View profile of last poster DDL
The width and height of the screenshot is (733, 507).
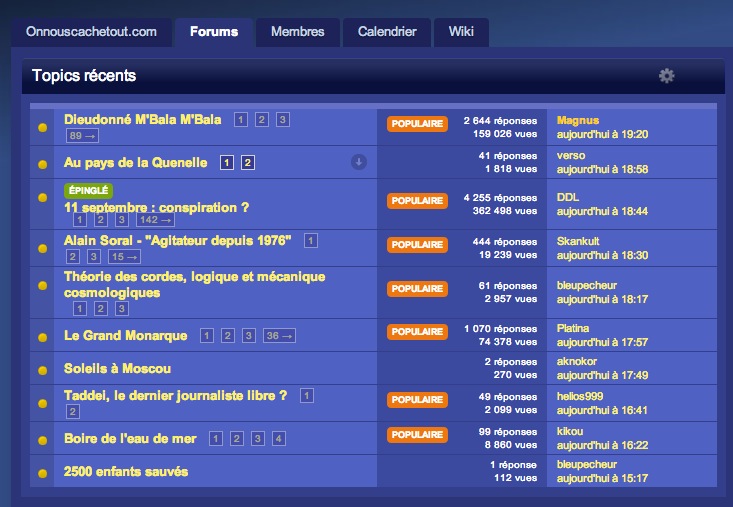point(568,198)
